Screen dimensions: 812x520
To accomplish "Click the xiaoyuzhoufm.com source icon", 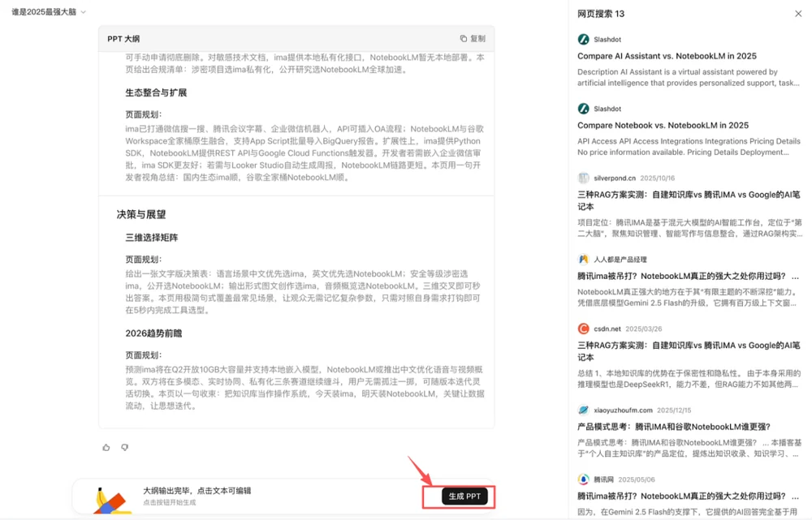I will 583,410.
